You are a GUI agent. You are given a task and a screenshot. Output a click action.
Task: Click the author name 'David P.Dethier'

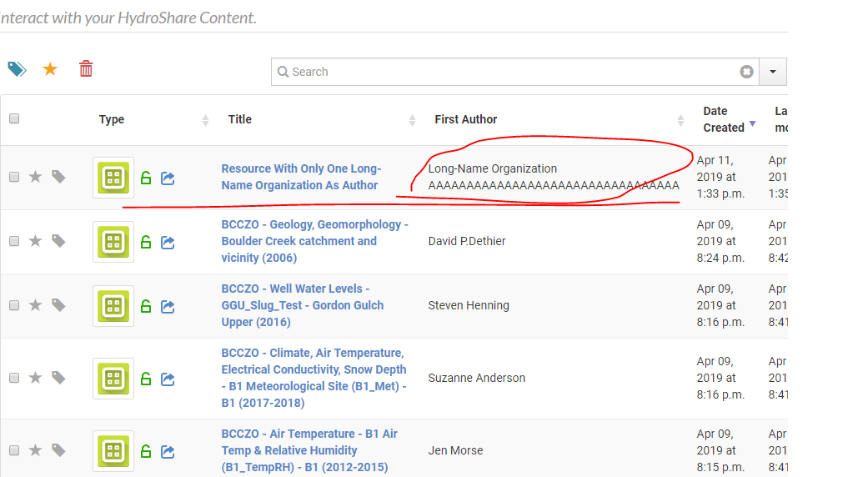point(467,241)
